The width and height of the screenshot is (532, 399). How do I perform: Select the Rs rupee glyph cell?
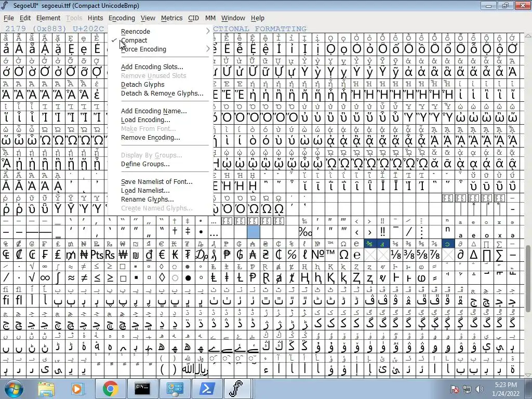click(110, 255)
